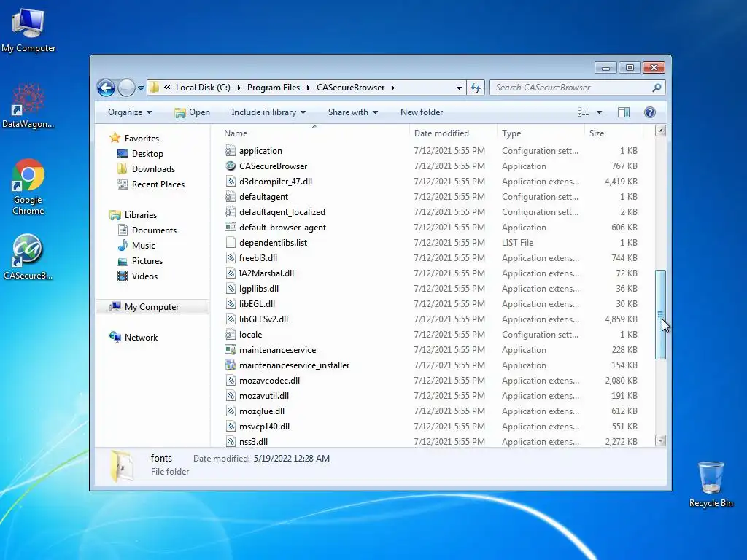The height and width of the screenshot is (560, 747).
Task: Click Program Files in the address bar
Action: [274, 87]
